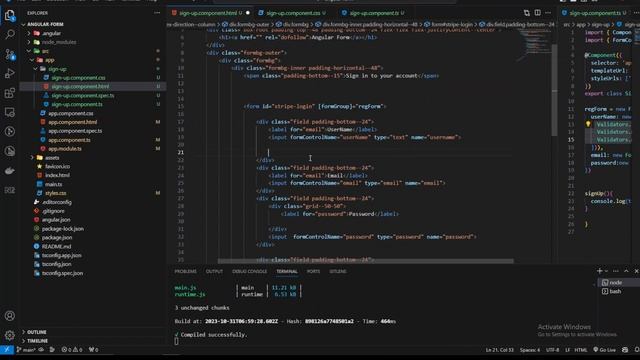Open the Search view in activity bar
The height and width of the screenshot is (360, 640).
point(10,34)
